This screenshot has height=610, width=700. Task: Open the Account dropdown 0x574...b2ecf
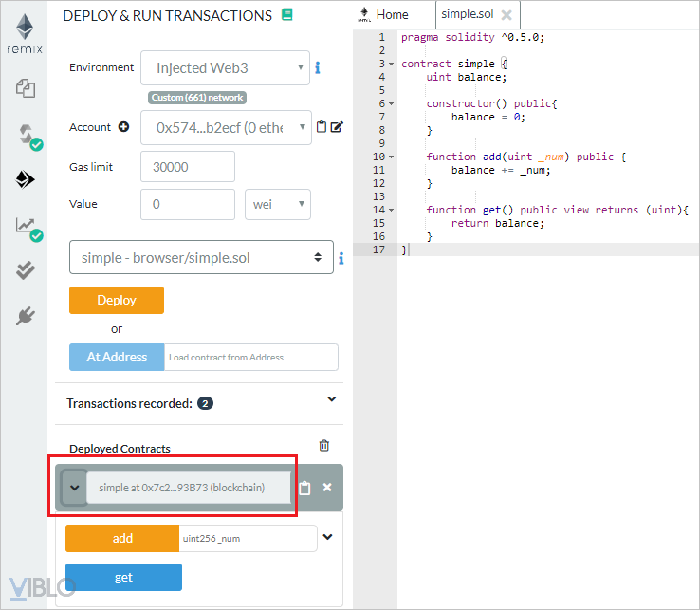tap(226, 128)
